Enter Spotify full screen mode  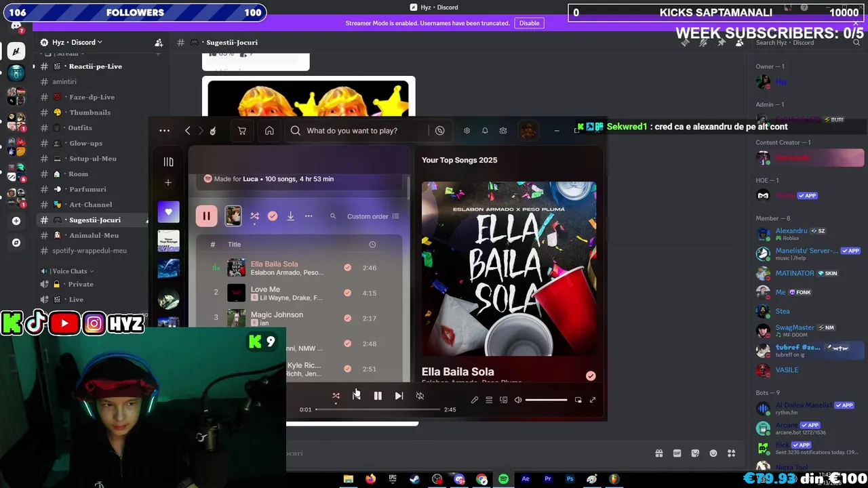point(592,400)
